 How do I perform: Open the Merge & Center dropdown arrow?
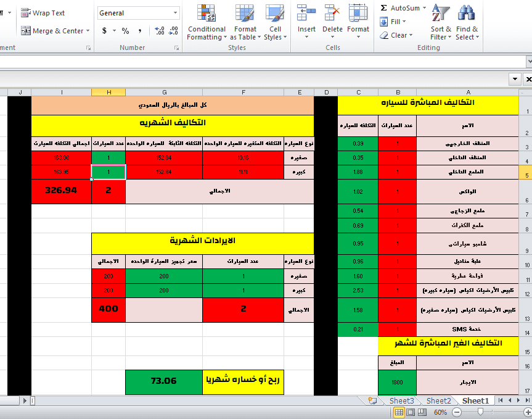(x=88, y=31)
